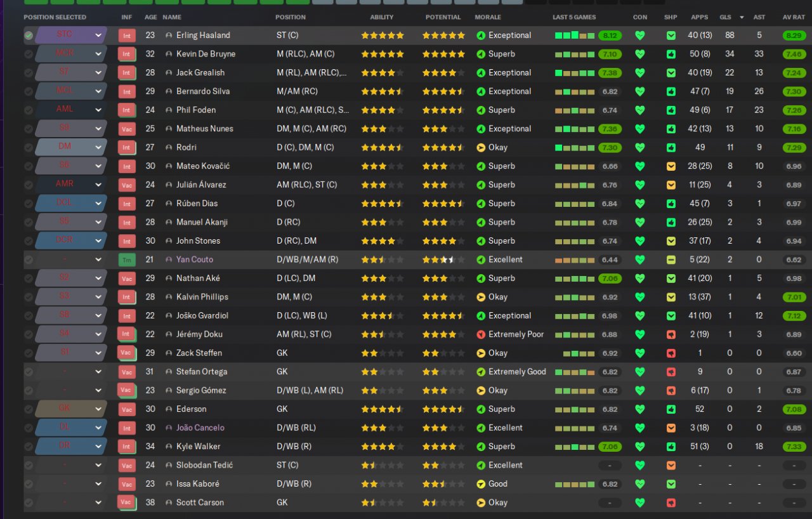
Task: Tick the row selector for Joško Gvardiol
Action: pos(29,315)
